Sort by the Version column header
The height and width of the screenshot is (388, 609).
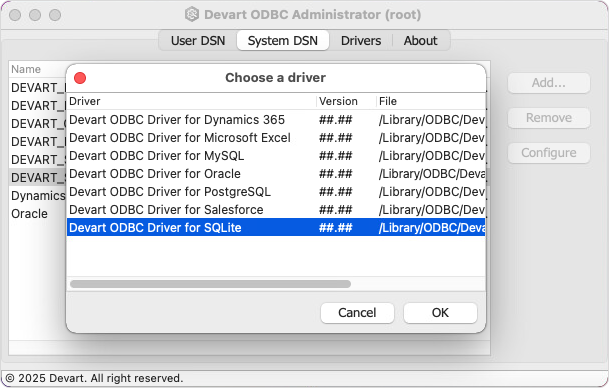pos(346,101)
